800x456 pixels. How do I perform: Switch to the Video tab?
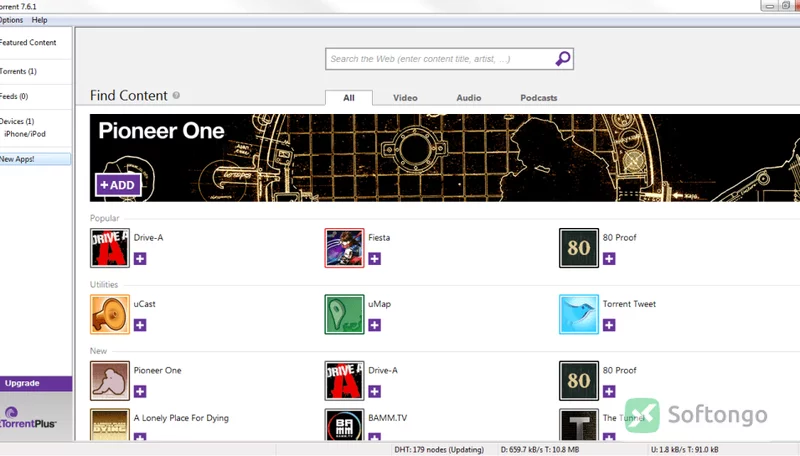point(405,98)
